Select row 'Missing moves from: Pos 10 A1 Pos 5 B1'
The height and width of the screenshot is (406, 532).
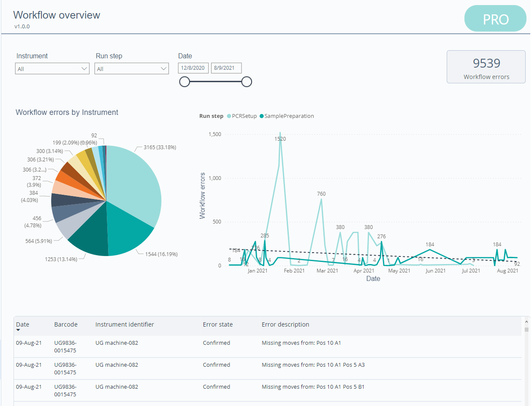pyautogui.click(x=268, y=390)
